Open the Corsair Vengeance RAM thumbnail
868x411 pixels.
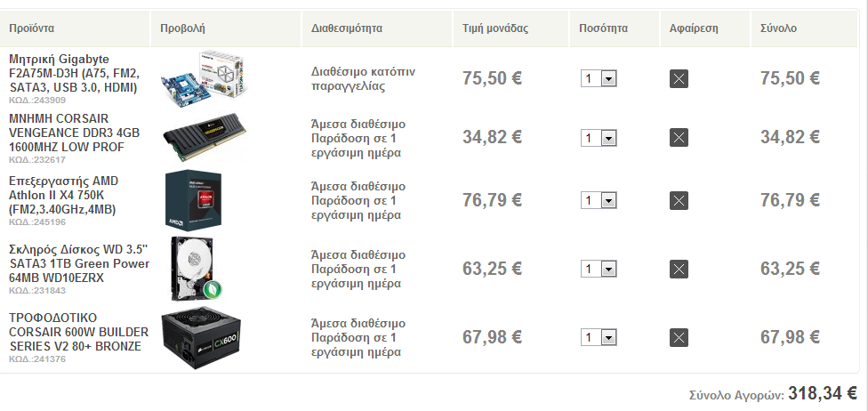click(203, 137)
